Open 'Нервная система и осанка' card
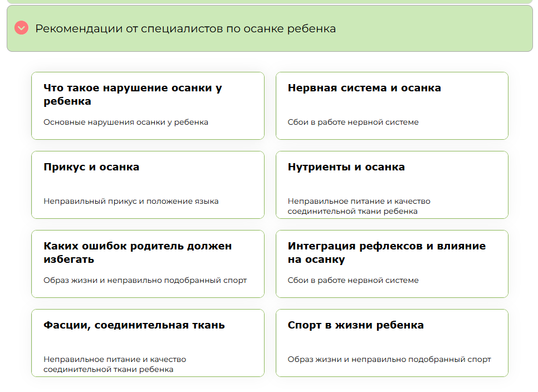Screen dimensions: 538x392 [392, 106]
